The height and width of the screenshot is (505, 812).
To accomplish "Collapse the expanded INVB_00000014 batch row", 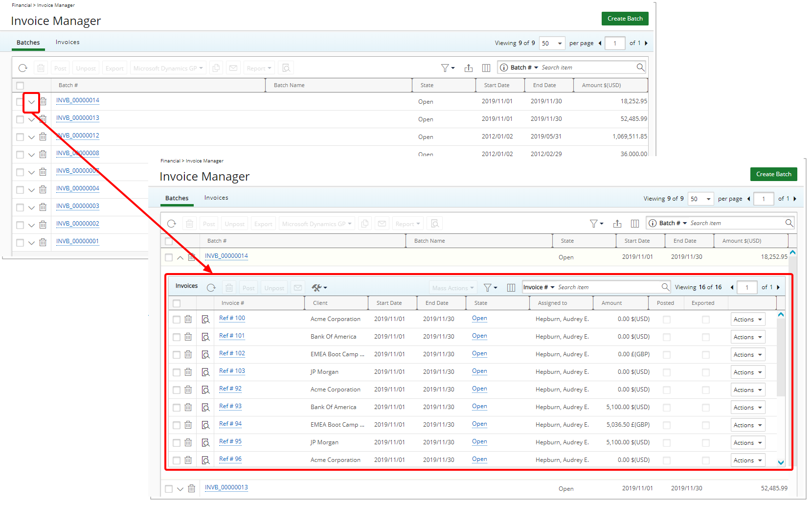I will 180,257.
